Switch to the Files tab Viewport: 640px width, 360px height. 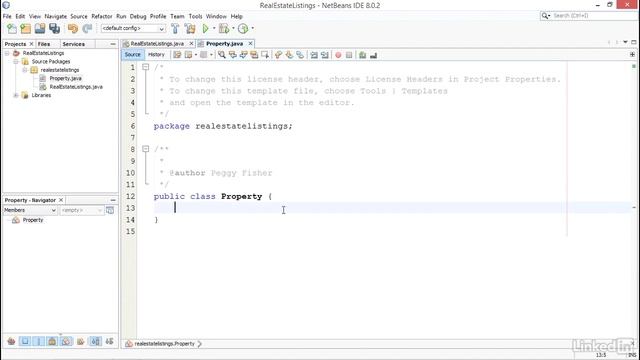tap(44, 44)
